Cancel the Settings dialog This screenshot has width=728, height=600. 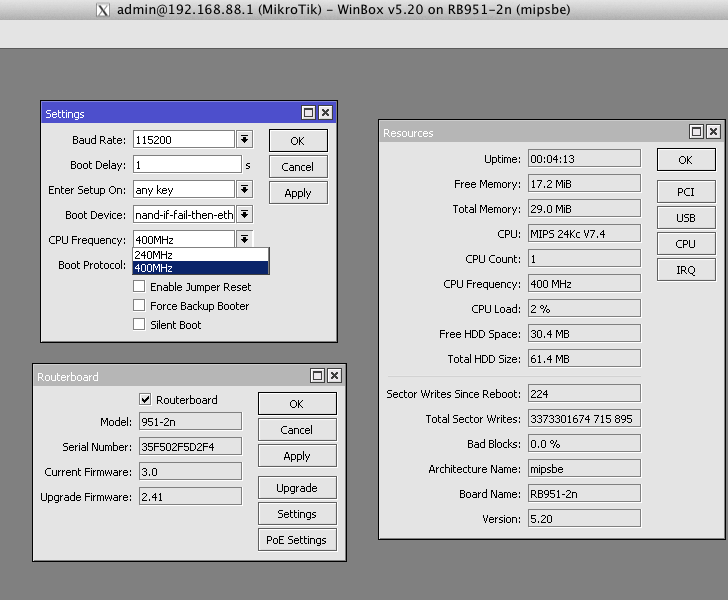pyautogui.click(x=298, y=167)
